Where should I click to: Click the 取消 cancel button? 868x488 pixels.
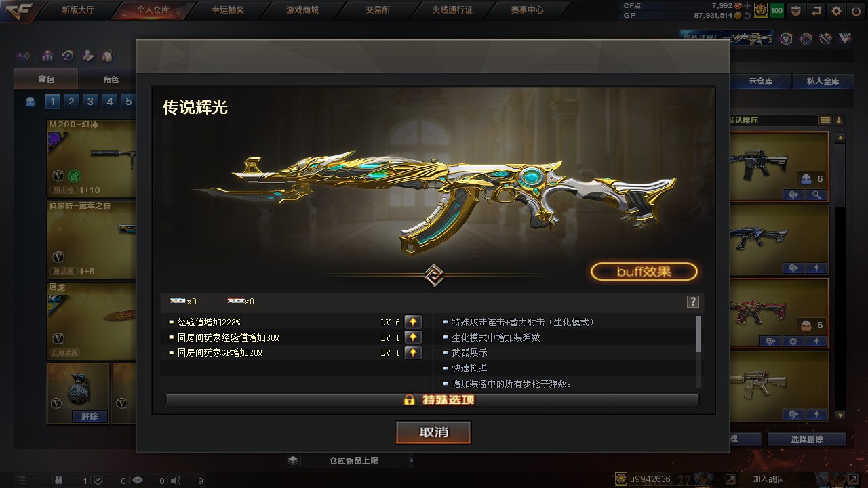433,432
